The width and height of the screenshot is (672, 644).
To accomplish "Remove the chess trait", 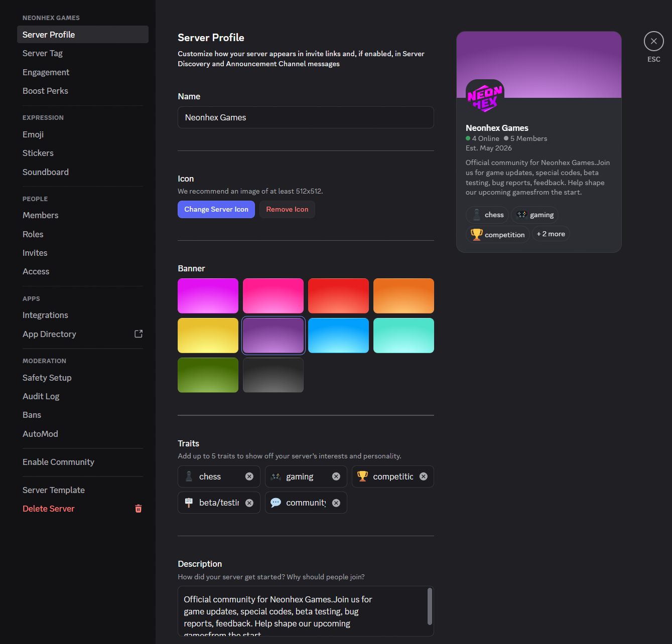I will coord(249,476).
